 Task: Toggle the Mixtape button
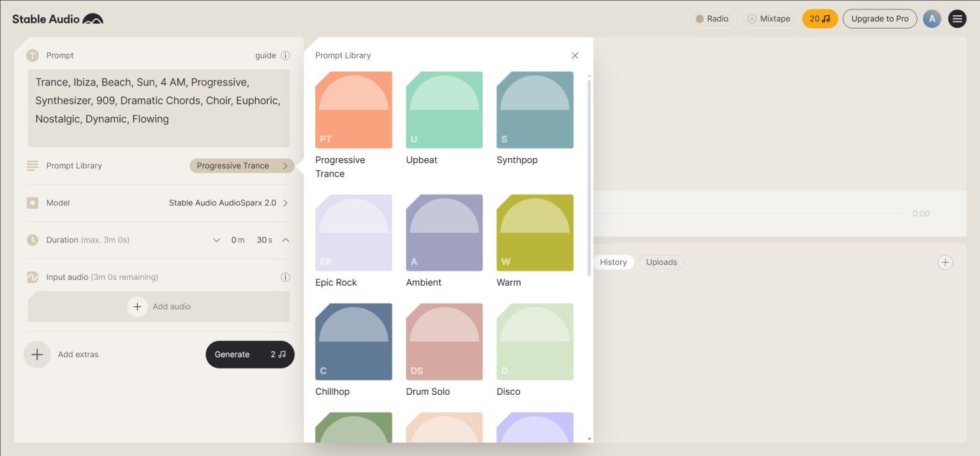coord(769,18)
